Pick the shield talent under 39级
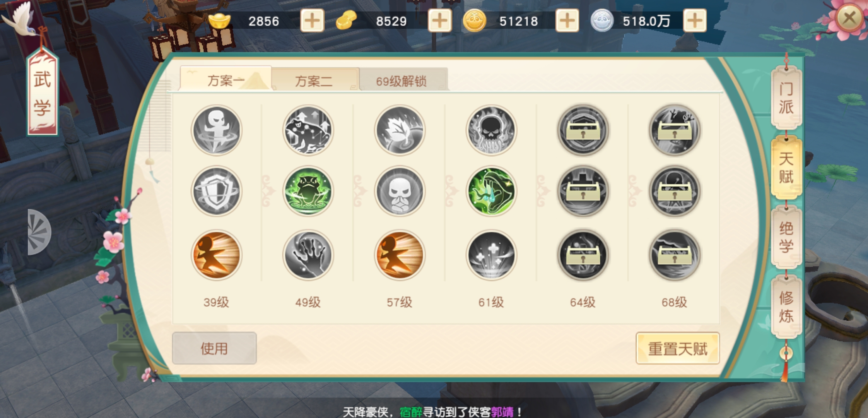Screen dimensions: 868x418 [x=217, y=191]
